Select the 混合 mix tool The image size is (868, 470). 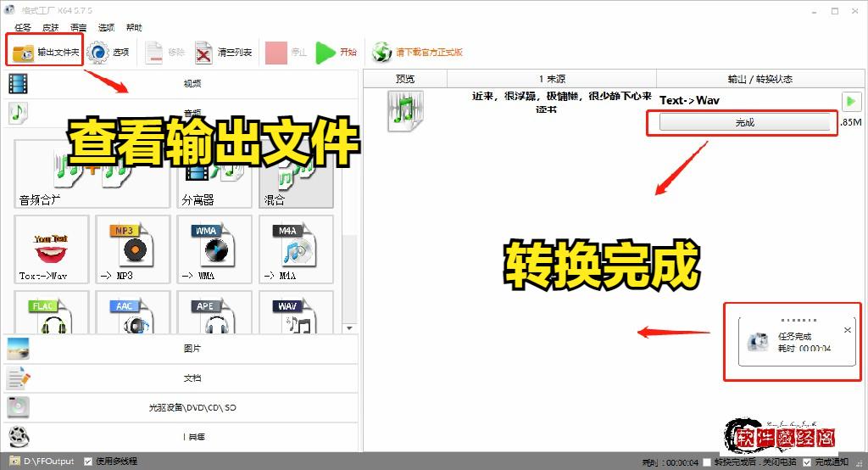coord(296,173)
